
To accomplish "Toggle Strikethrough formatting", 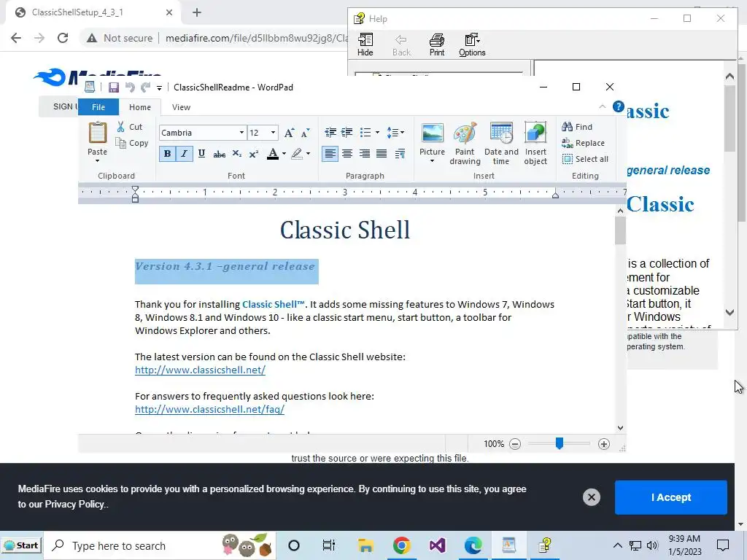I will (x=219, y=153).
